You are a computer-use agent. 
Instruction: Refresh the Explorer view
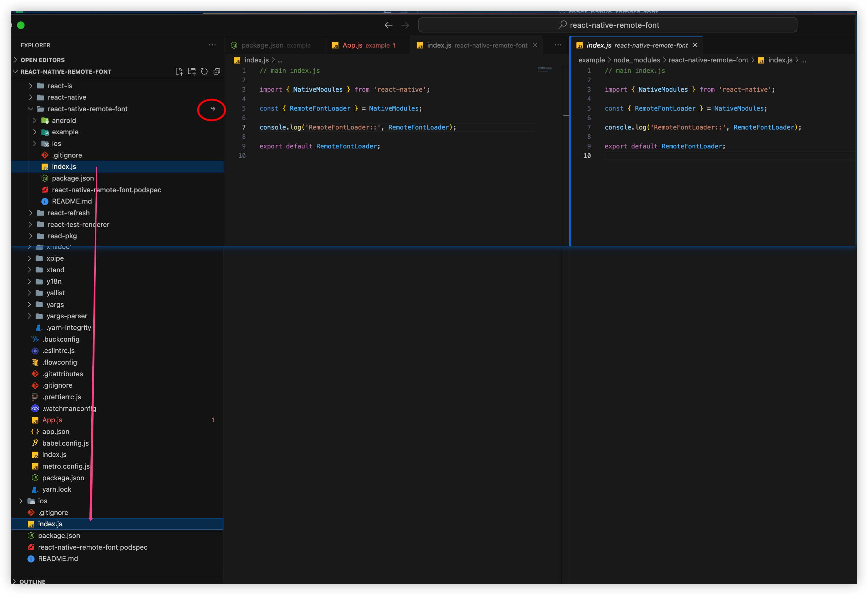(x=204, y=72)
